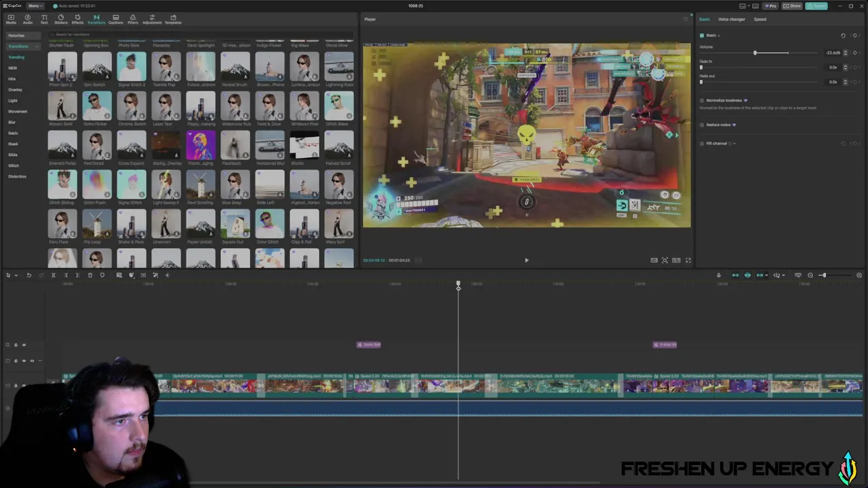Click the zoom-in icon at timeline right end
Image resolution: width=868 pixels, height=488 pixels.
coord(859,275)
